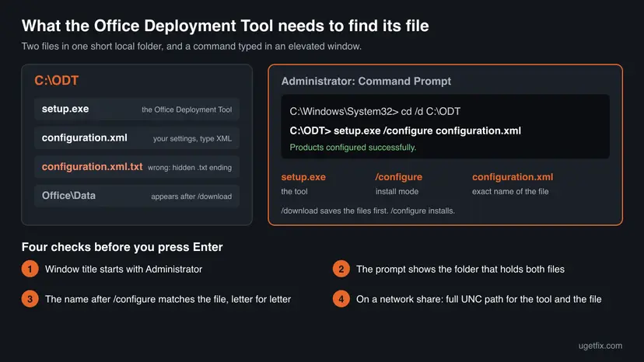Select the configuration.xml file row

137,138
